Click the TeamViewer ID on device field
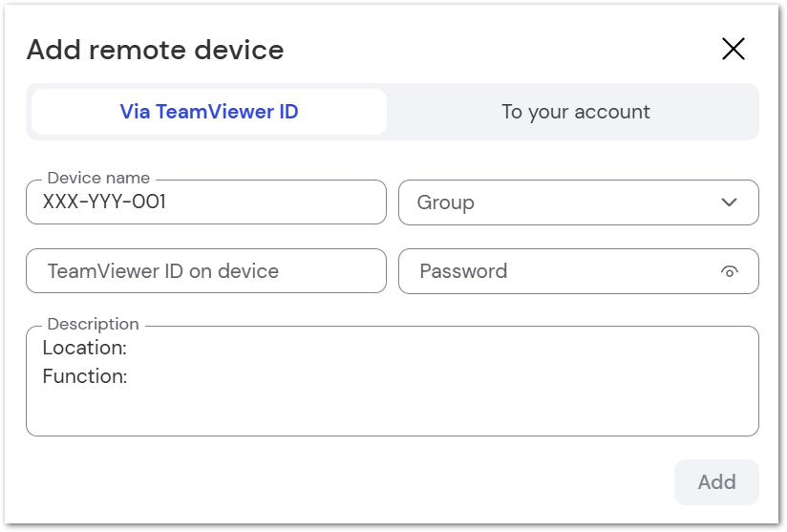 206,271
